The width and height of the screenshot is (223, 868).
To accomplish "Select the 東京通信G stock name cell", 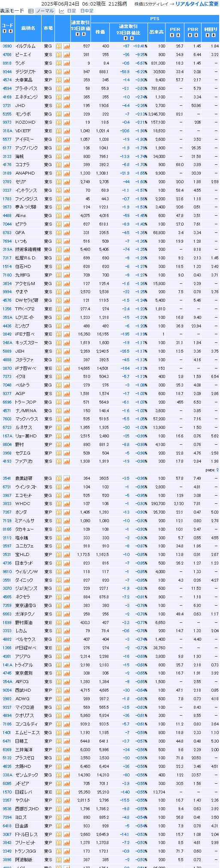I will click(28, 606).
